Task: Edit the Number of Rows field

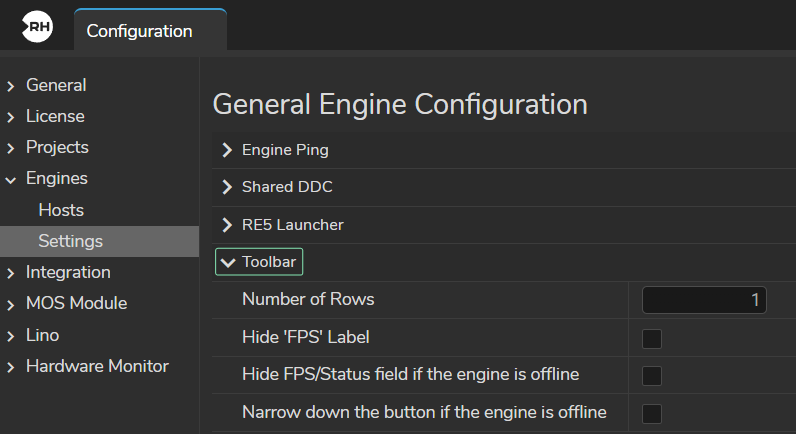Action: (x=704, y=300)
